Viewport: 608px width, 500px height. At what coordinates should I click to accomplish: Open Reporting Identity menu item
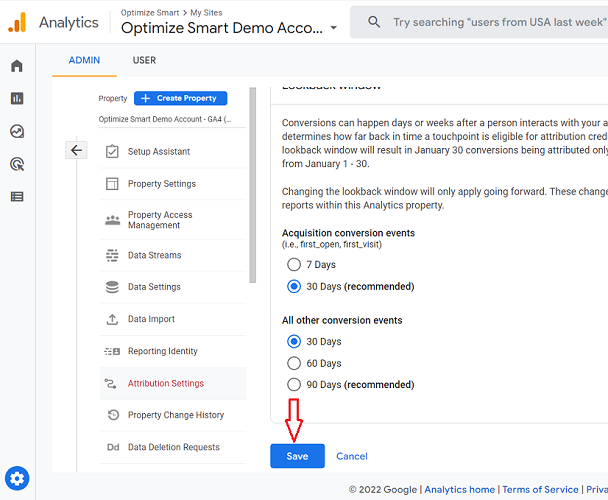(x=173, y=351)
